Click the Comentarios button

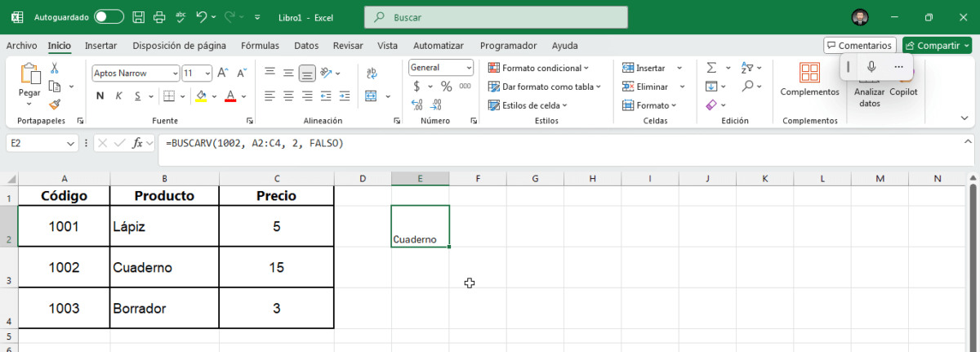pos(860,46)
